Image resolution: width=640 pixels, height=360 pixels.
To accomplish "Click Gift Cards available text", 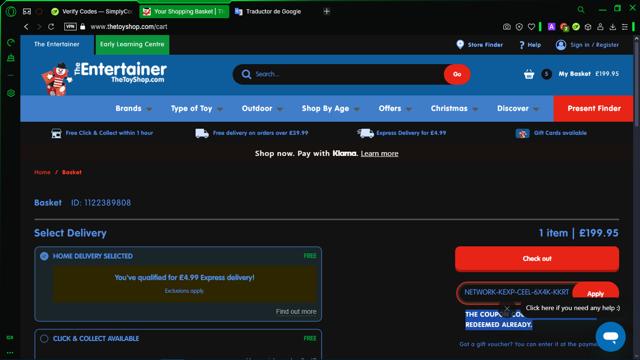I will click(560, 133).
